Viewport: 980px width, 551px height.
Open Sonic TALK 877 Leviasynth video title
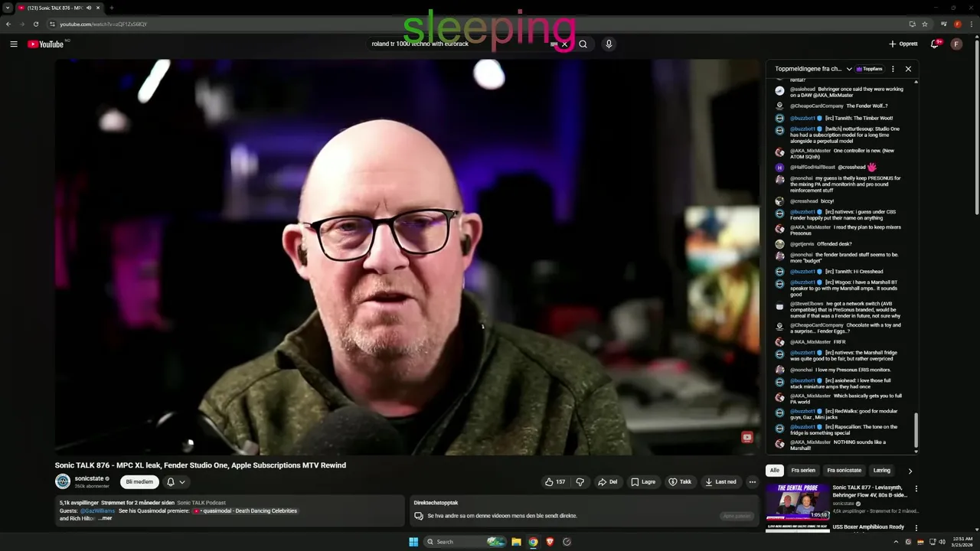[x=870, y=491]
